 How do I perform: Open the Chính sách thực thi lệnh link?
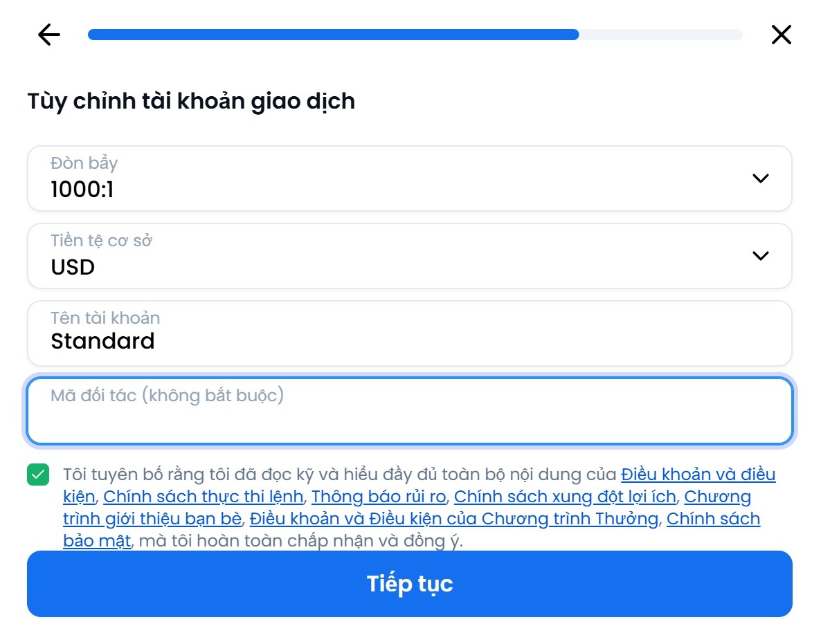pos(203,497)
